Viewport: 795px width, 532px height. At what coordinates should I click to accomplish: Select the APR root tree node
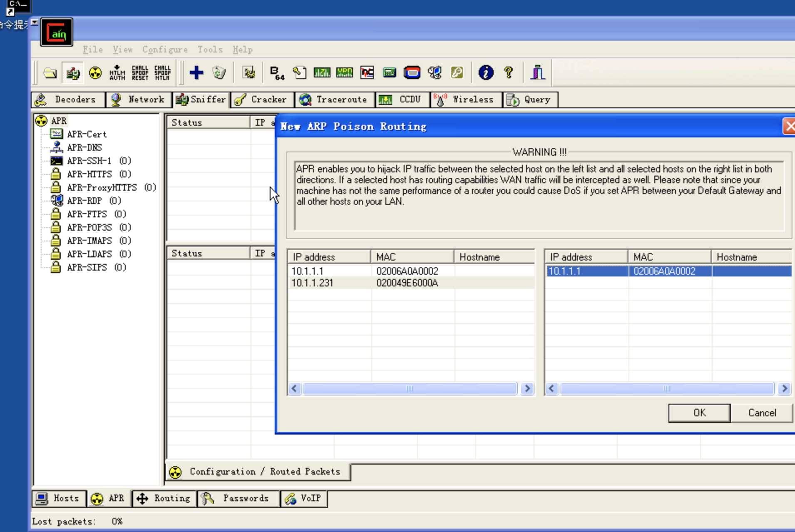point(59,121)
